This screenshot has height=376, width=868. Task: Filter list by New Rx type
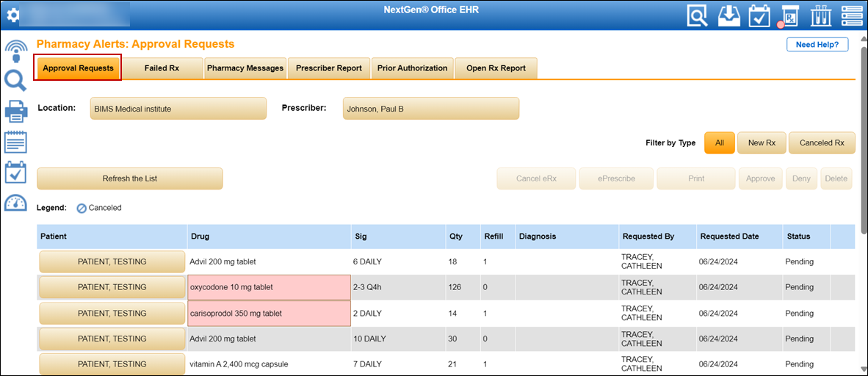click(x=762, y=143)
